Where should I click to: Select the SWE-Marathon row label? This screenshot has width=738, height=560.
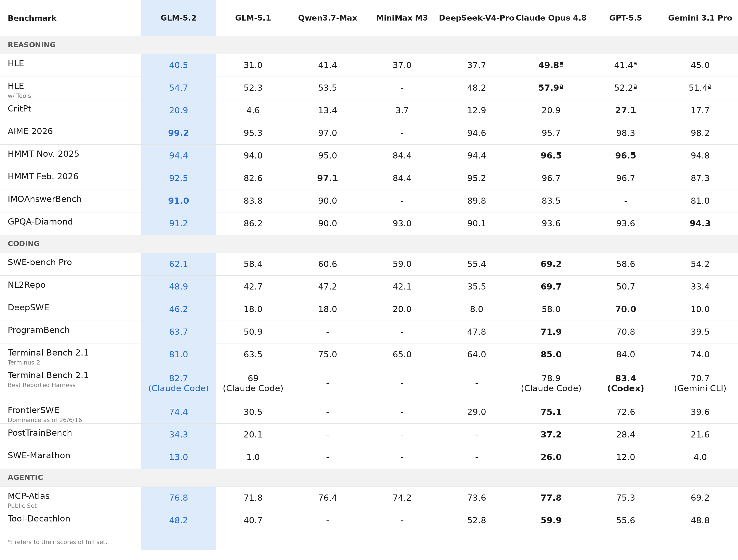point(39,456)
